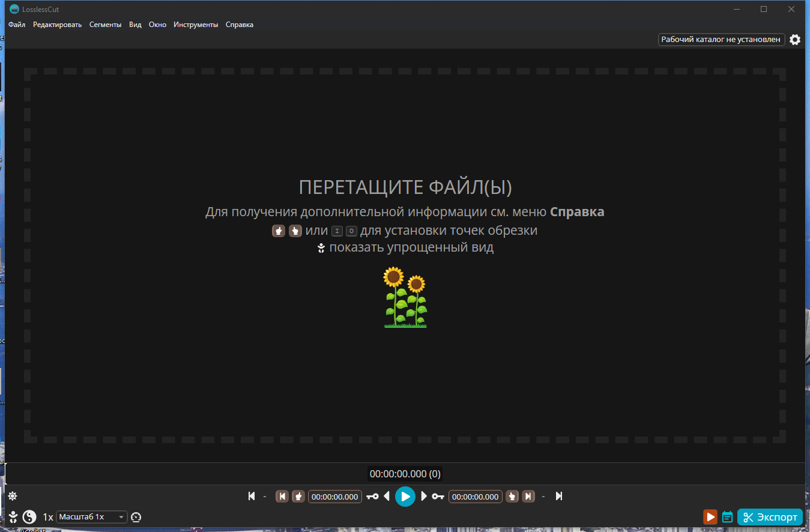Open settings via top-right gear icon
This screenshot has width=810, height=532.
(x=795, y=40)
